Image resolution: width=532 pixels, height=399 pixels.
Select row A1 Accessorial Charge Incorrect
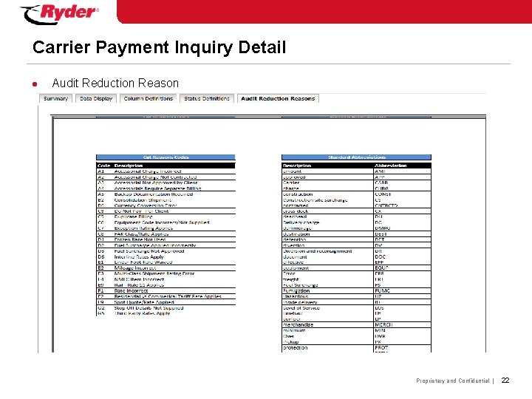click(x=166, y=171)
